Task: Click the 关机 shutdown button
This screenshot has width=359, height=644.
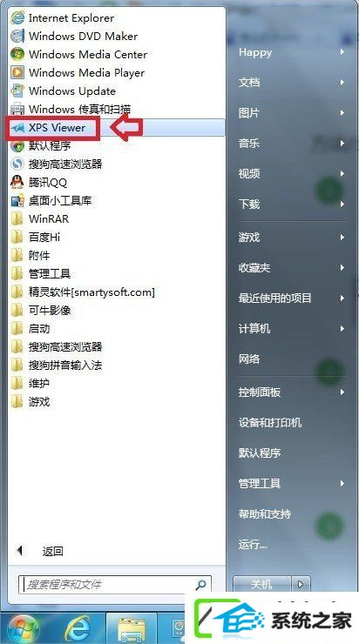Action: [262, 584]
